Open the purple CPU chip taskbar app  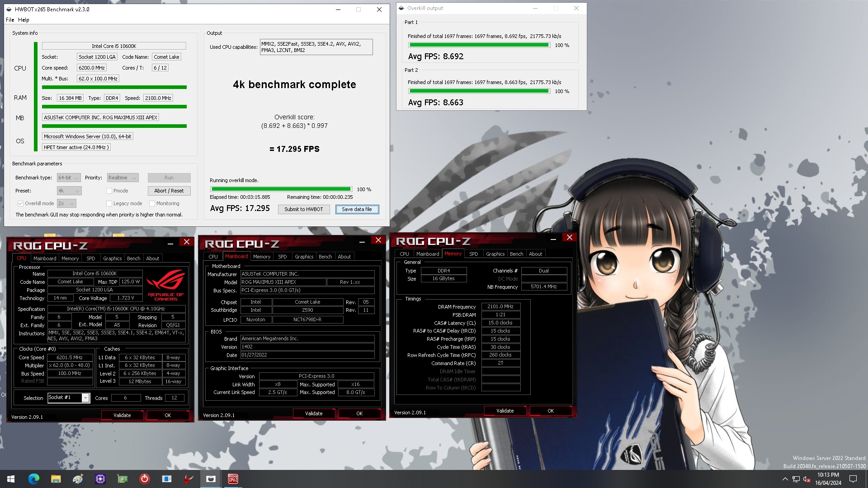coord(100,479)
